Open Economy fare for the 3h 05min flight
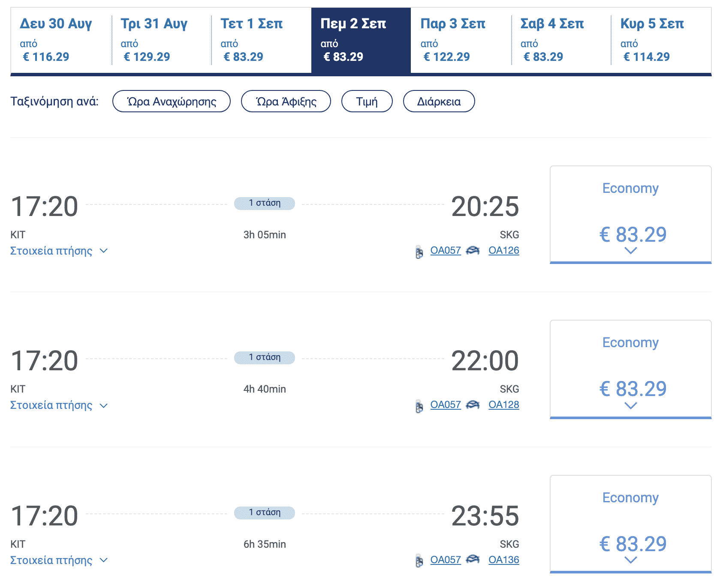 tap(630, 214)
